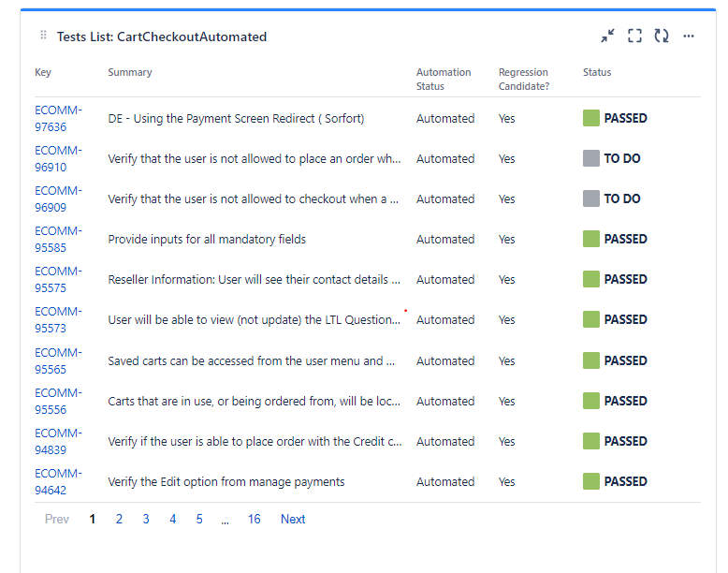Image resolution: width=728 pixels, height=573 pixels.
Task: Open issue ECOMM-94839
Action: pos(58,442)
